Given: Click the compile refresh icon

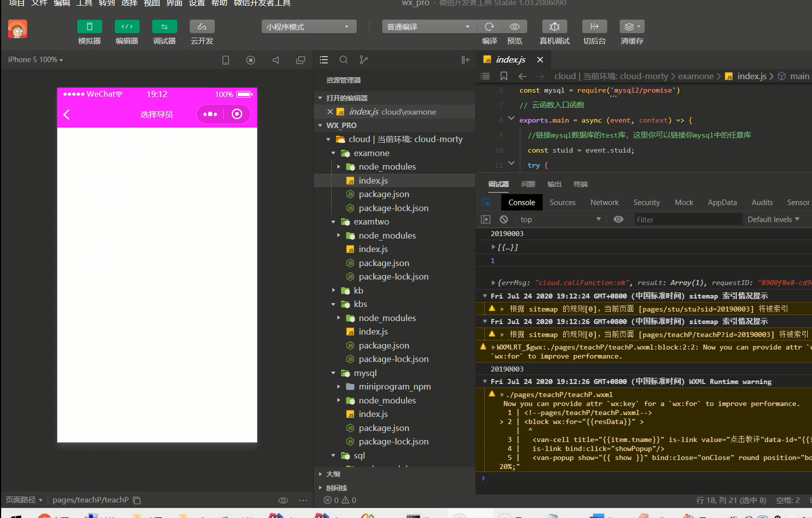Looking at the screenshot, I should coord(489,27).
